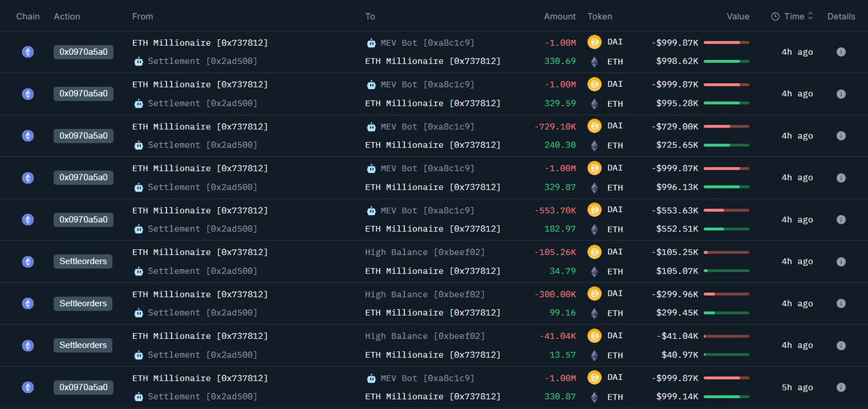Screen dimensions: 868x409
Task: Click the $996.13K value of 329.87 ETH
Action: click(677, 187)
